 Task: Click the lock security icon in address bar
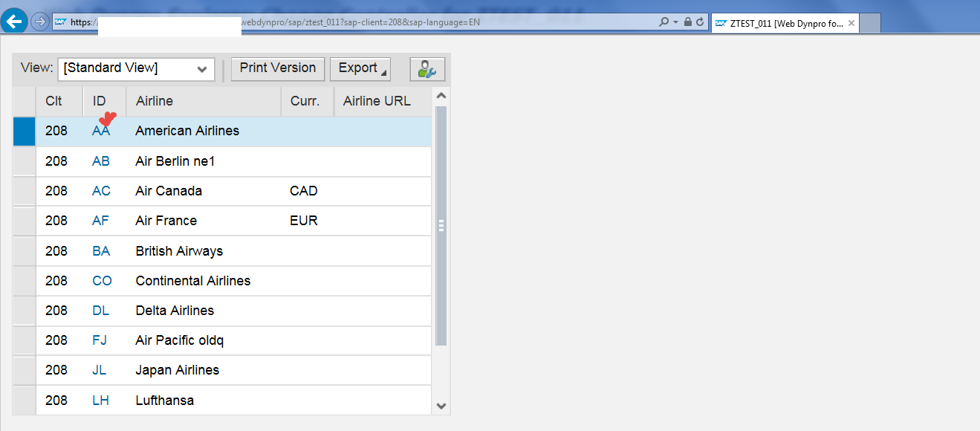[688, 22]
